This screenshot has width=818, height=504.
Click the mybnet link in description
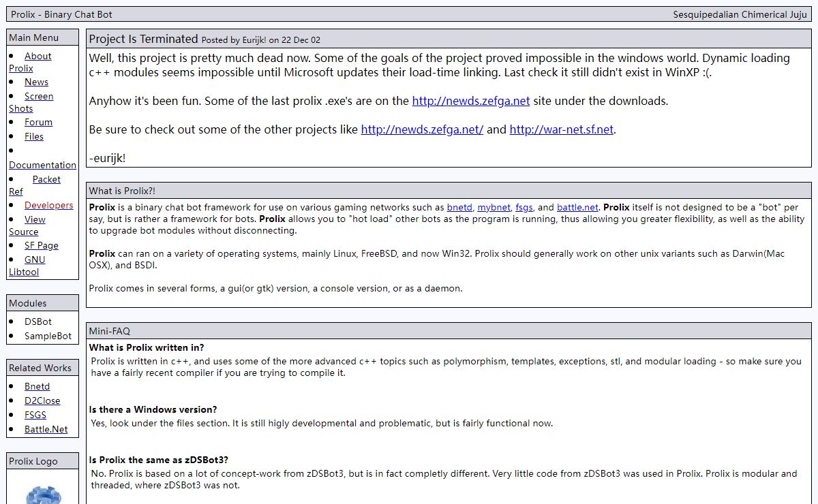[x=494, y=208]
